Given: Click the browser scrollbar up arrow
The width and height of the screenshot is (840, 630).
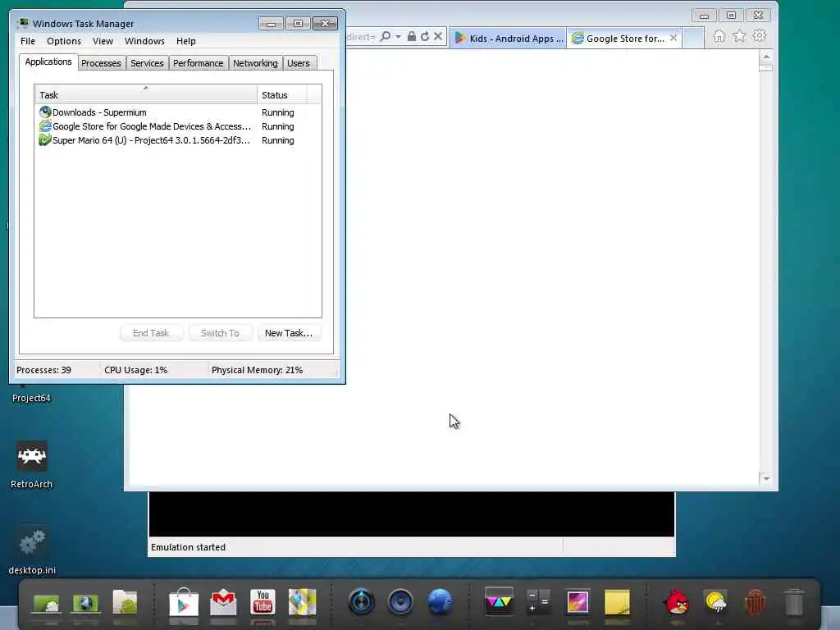Looking at the screenshot, I should coord(766,57).
